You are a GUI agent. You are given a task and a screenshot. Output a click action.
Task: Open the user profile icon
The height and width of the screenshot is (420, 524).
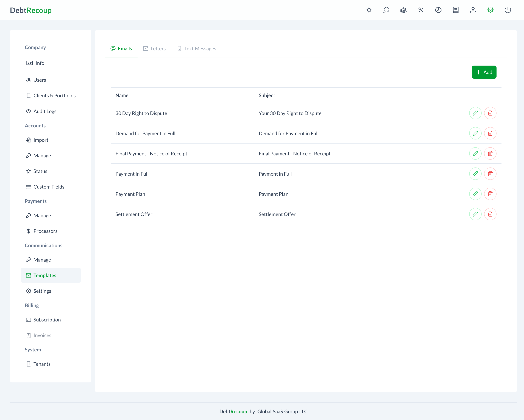click(473, 10)
